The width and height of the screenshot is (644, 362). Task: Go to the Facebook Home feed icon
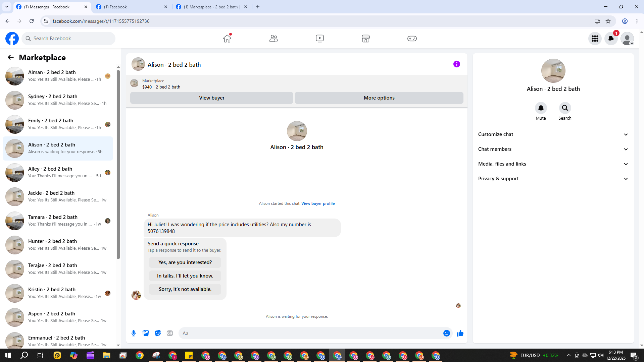[227, 39]
